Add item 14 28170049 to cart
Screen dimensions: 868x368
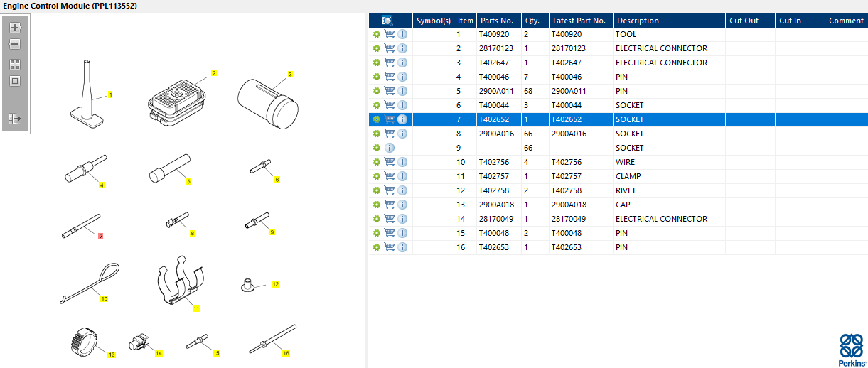coord(390,219)
